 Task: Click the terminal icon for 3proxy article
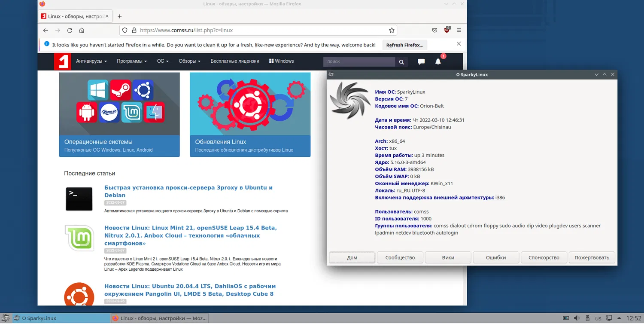point(79,199)
